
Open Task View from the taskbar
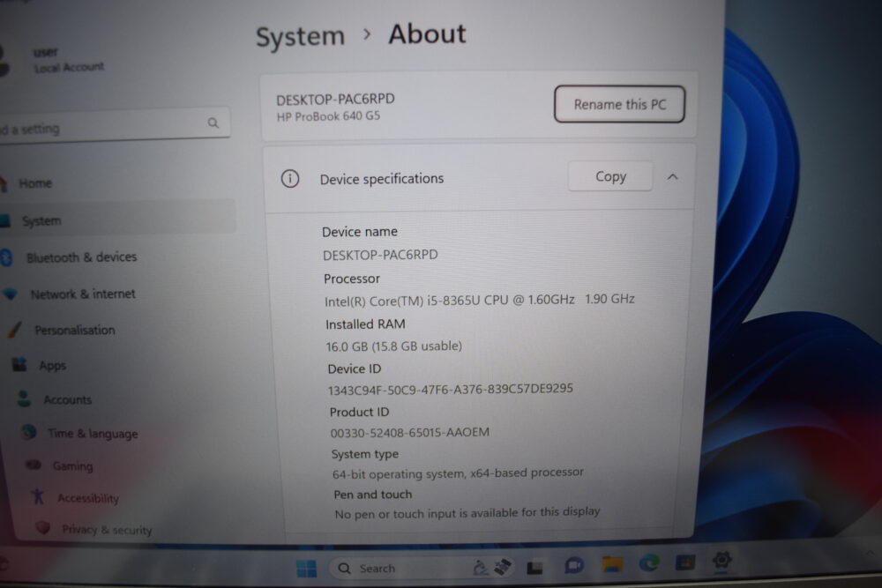535,568
